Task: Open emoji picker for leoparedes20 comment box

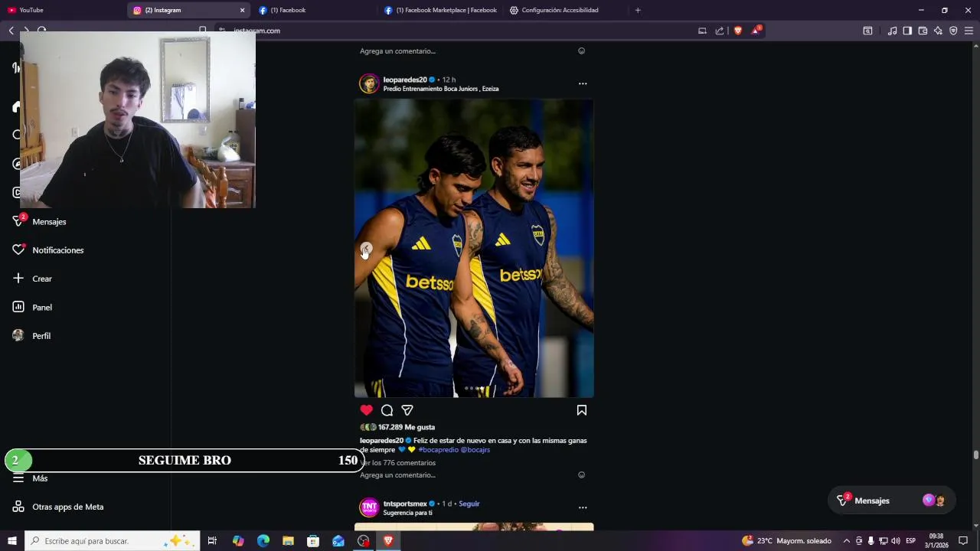Action: point(581,475)
